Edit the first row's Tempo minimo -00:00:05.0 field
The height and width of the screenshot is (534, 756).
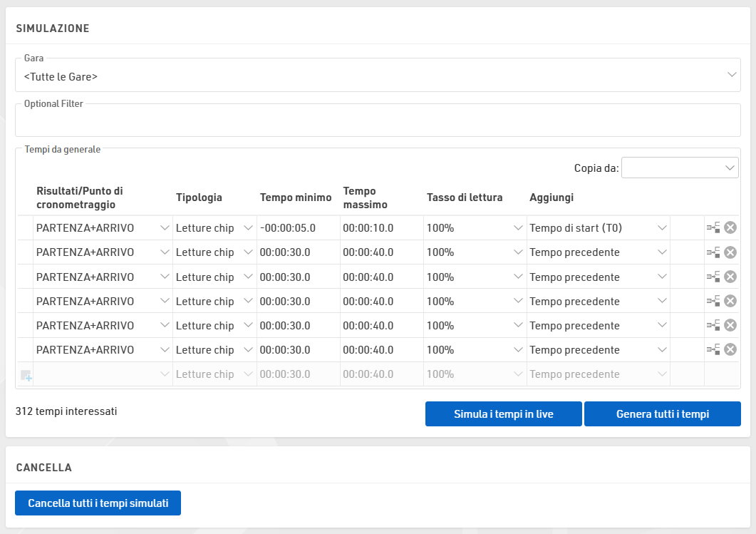[x=298, y=228]
